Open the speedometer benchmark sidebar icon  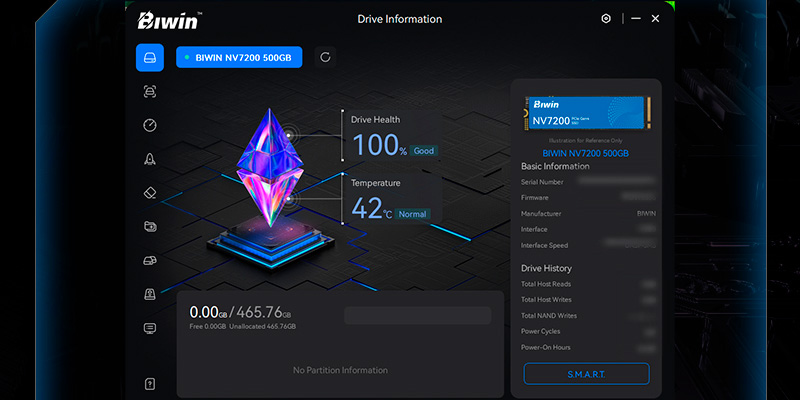149,125
